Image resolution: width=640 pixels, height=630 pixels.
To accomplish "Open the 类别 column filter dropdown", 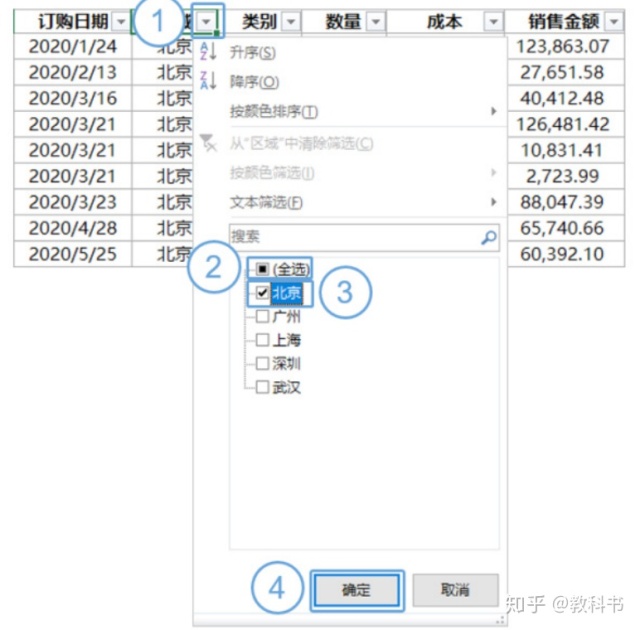I will click(291, 21).
